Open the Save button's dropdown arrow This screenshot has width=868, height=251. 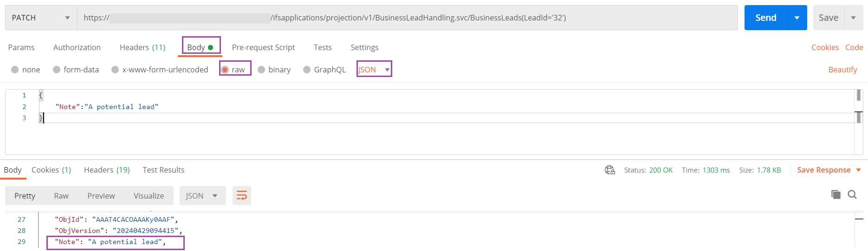(x=854, y=18)
